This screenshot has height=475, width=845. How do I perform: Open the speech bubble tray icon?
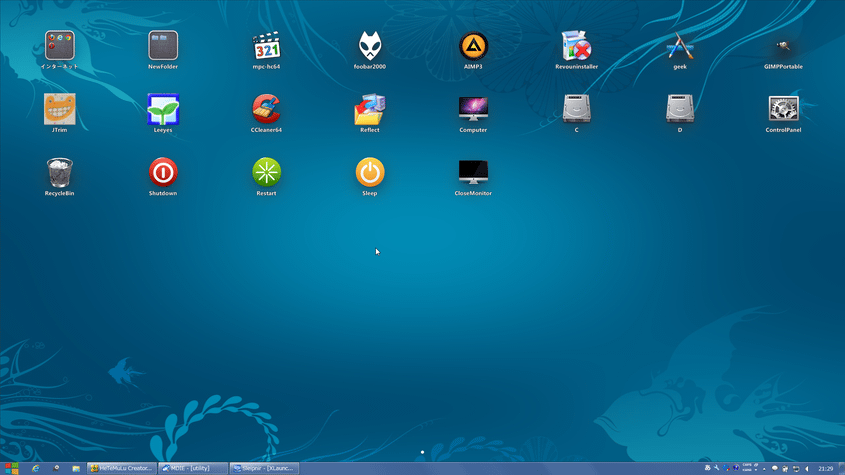tap(774, 469)
